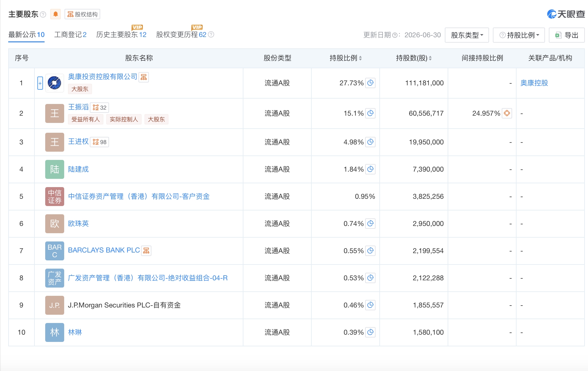Click the help icon next to 更新日期
Viewport: 588px width, 371px height.
395,35
